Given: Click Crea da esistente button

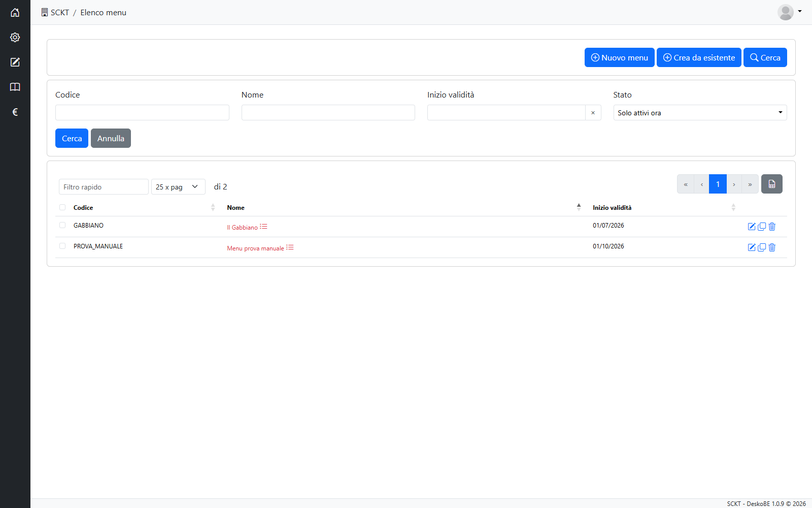Looking at the screenshot, I should (699, 57).
